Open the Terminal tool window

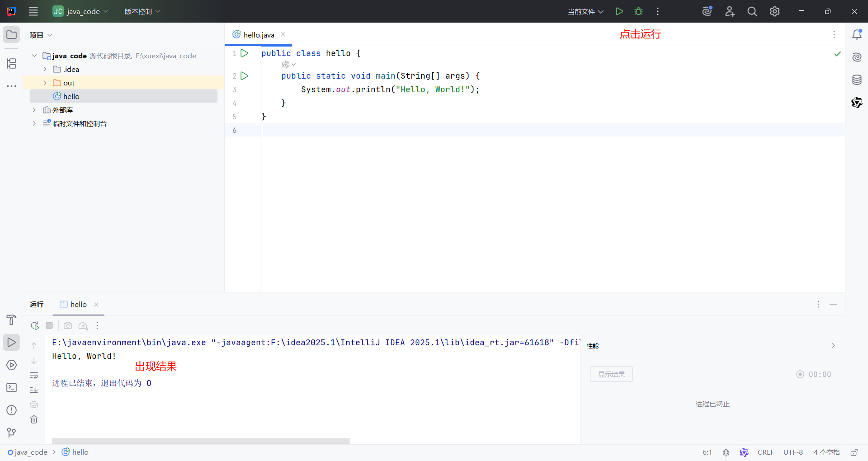pos(11,388)
